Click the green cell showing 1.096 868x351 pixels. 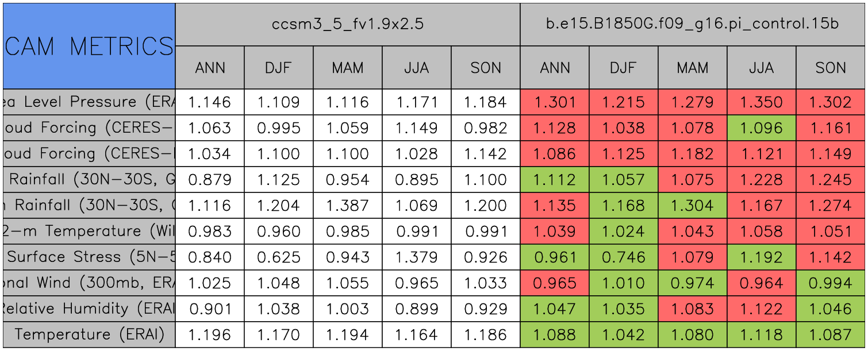tap(761, 128)
